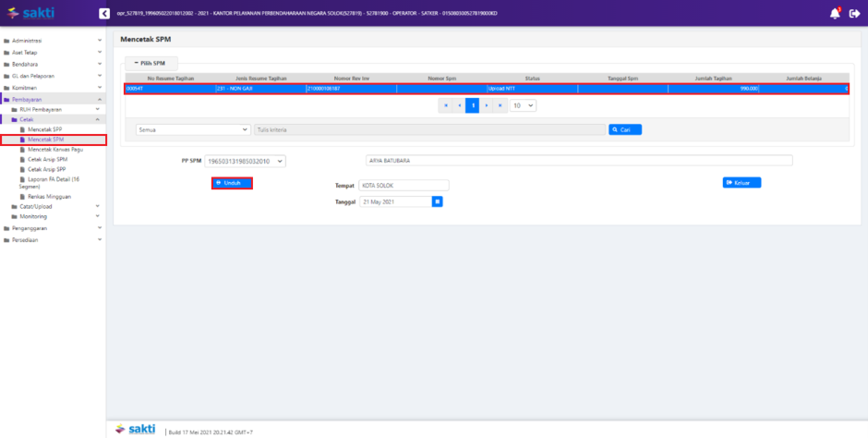The height and width of the screenshot is (438, 868).
Task: Click the Cari search button
Action: 624,130
